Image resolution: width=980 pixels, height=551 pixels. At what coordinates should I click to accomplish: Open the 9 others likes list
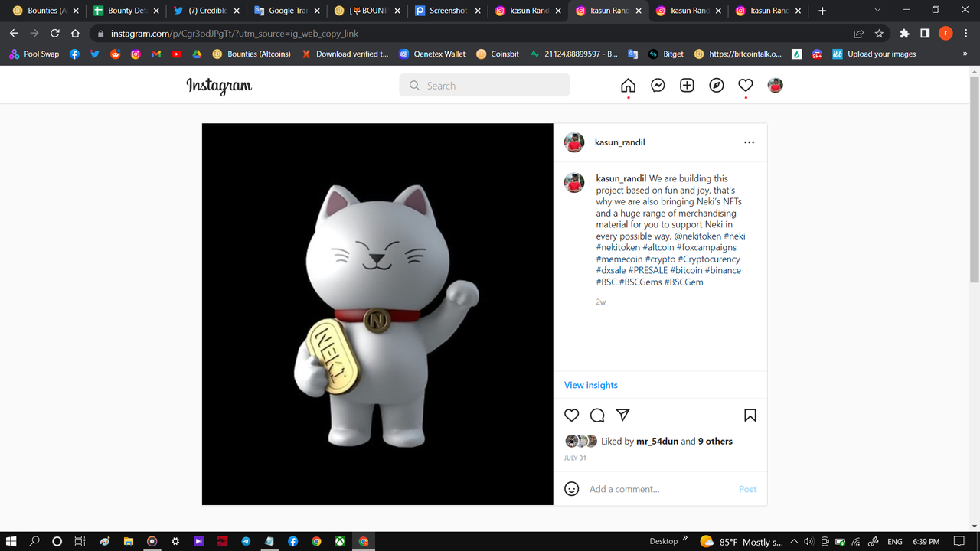(x=715, y=441)
